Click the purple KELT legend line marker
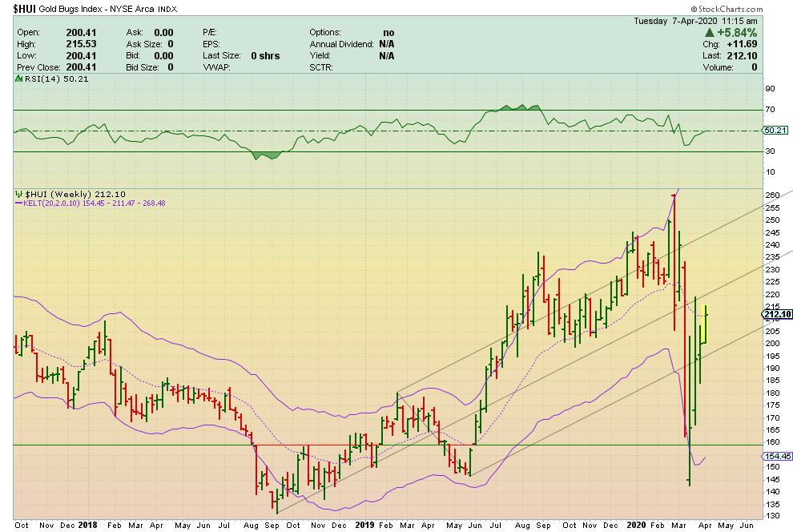This screenshot has height=532, width=793. (18, 204)
